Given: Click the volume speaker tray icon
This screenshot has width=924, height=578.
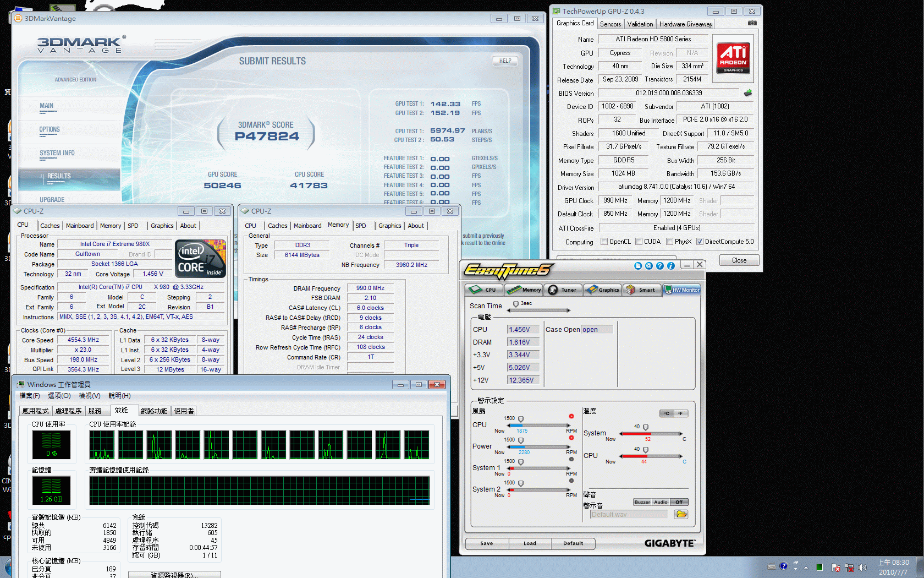Looking at the screenshot, I should [862, 568].
